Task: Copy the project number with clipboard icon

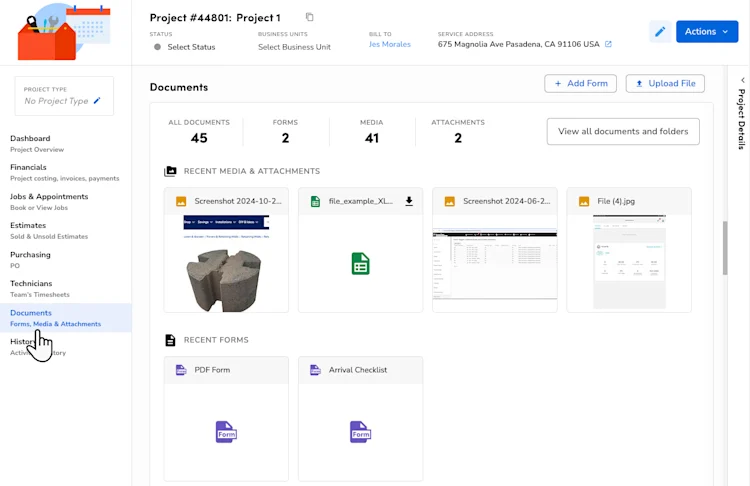Action: [x=309, y=17]
